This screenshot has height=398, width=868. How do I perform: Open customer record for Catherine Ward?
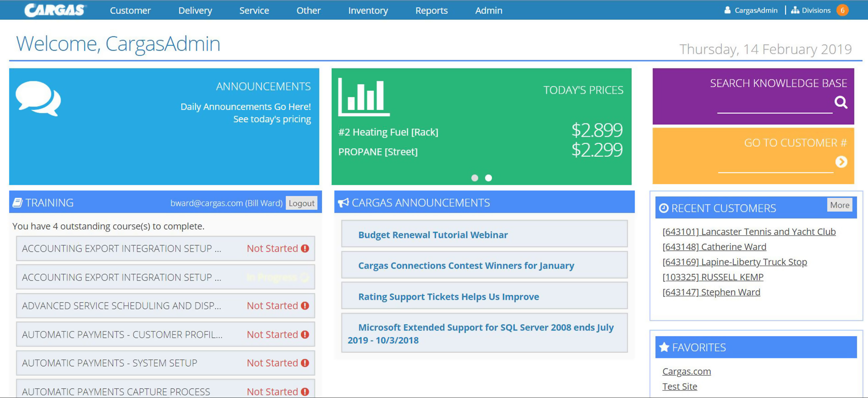714,247
